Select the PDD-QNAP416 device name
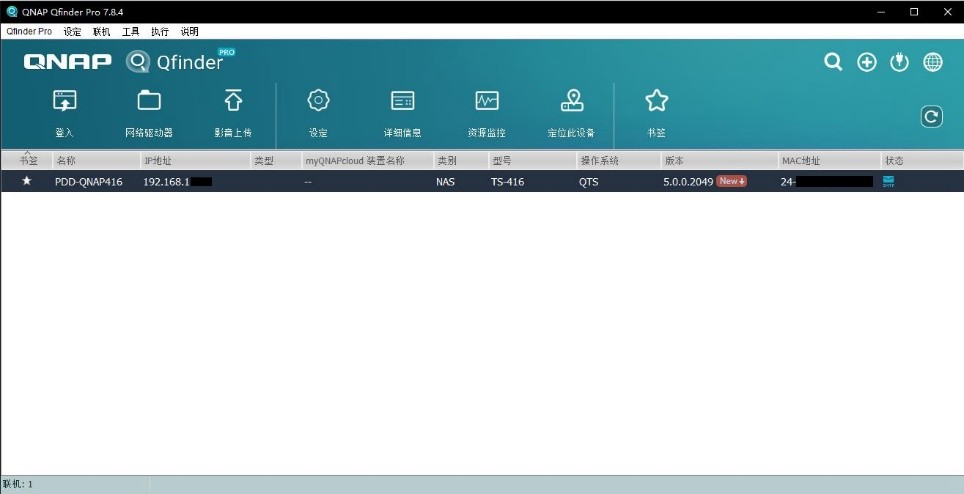Image resolution: width=964 pixels, height=494 pixels. click(89, 182)
